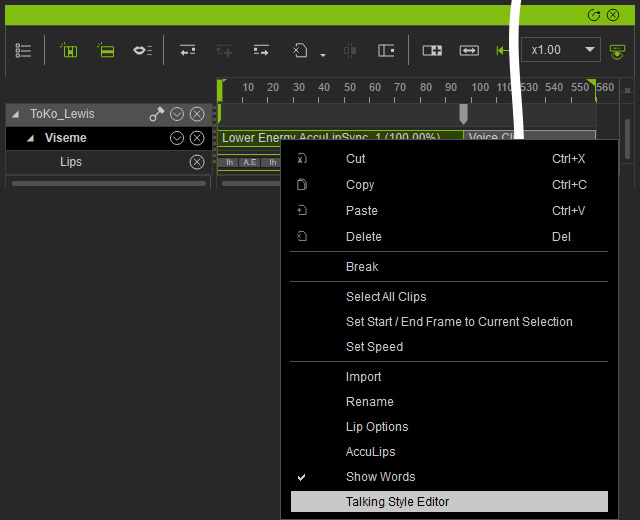Click the fit-to-window zoom icon

(469, 51)
